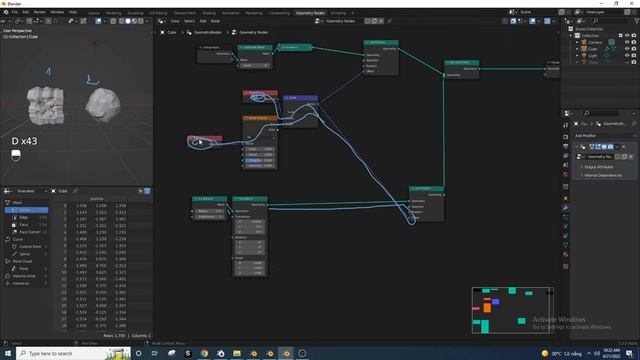Switch to the Geometry Nodes workspace tab
Image resolution: width=640 pixels, height=360 pixels.
pos(310,13)
